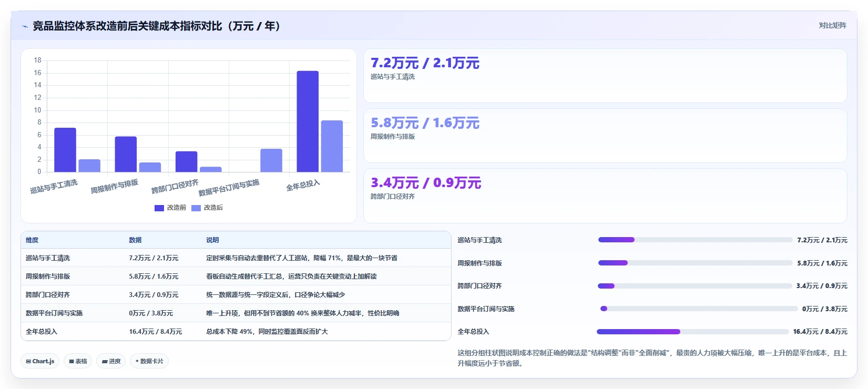This screenshot has height=389, width=868.
Task: Click the 16.4万元 / 8.4万元 progress row value
Action: (820, 332)
